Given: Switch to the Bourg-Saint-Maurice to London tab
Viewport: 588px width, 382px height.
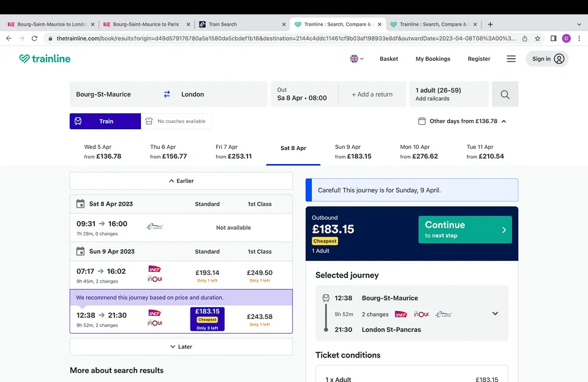Looking at the screenshot, I should pyautogui.click(x=51, y=24).
